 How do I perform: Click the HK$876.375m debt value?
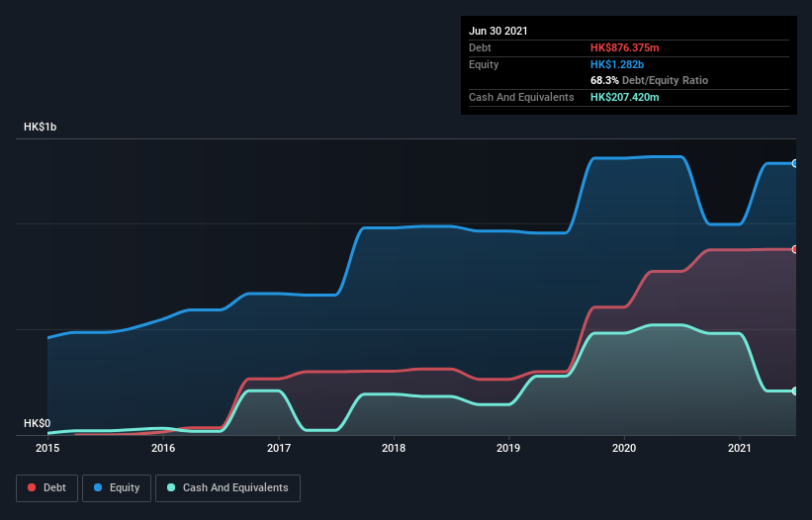[x=624, y=47]
